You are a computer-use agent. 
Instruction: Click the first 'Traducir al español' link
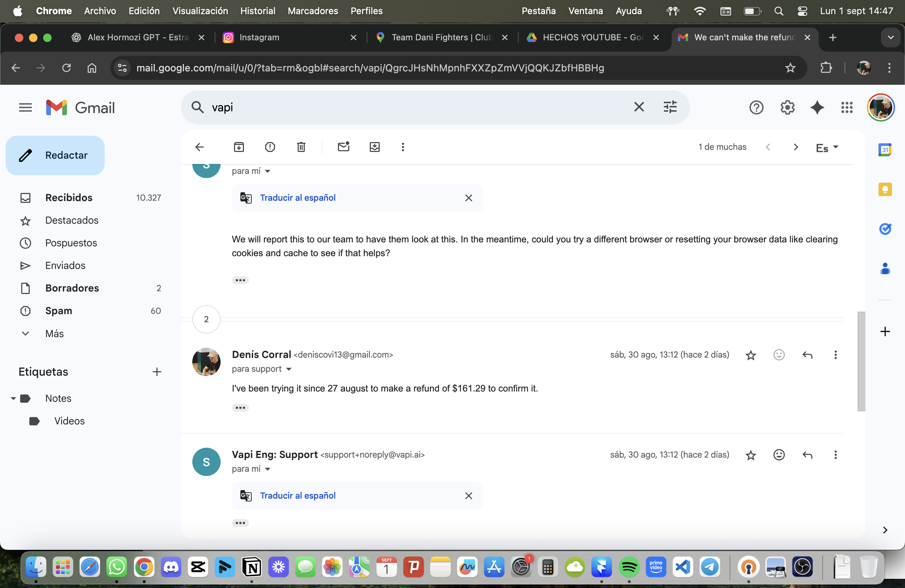298,198
